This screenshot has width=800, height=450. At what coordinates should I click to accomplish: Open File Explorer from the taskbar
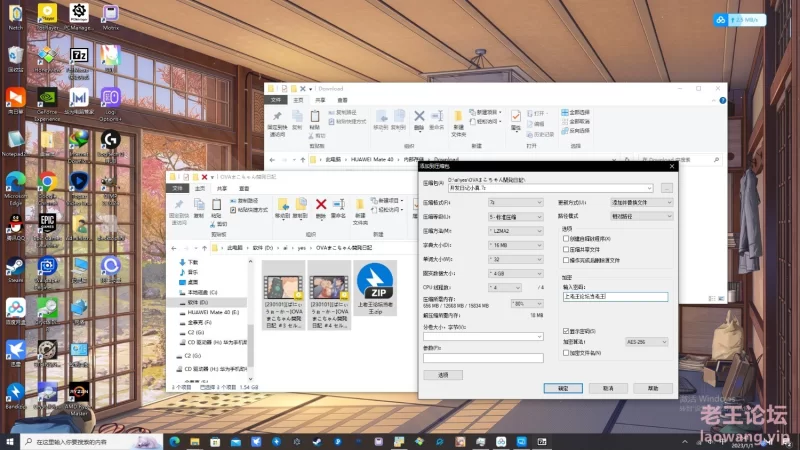195,441
